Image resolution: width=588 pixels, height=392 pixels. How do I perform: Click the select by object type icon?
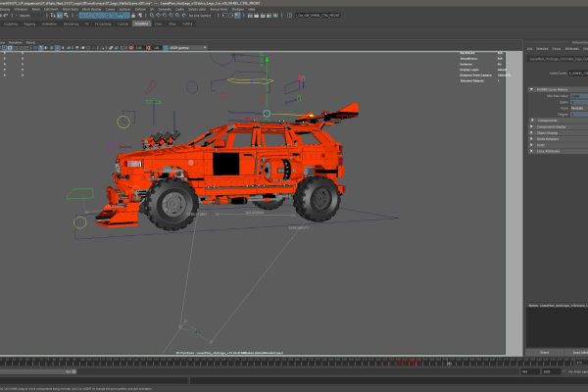pos(59,16)
